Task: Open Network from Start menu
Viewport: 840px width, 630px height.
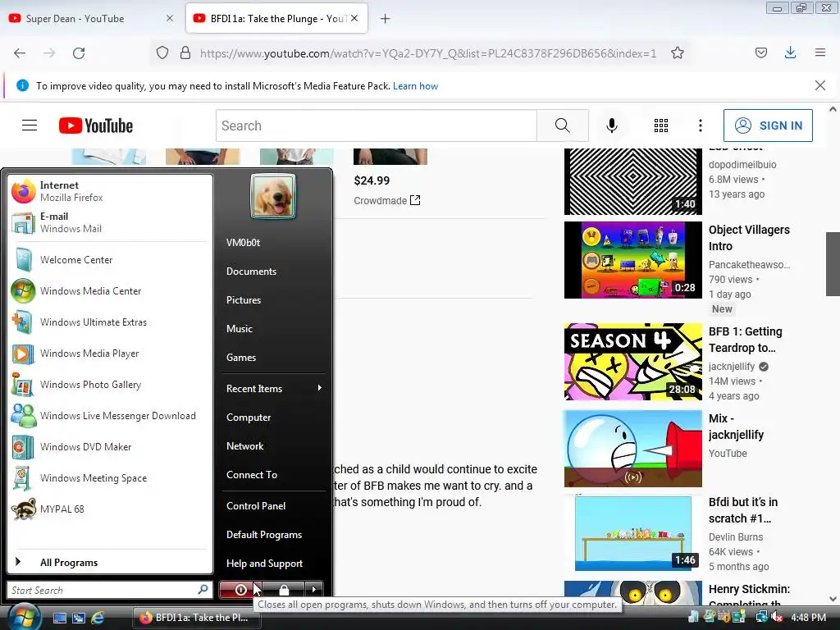Action: pyautogui.click(x=273, y=445)
